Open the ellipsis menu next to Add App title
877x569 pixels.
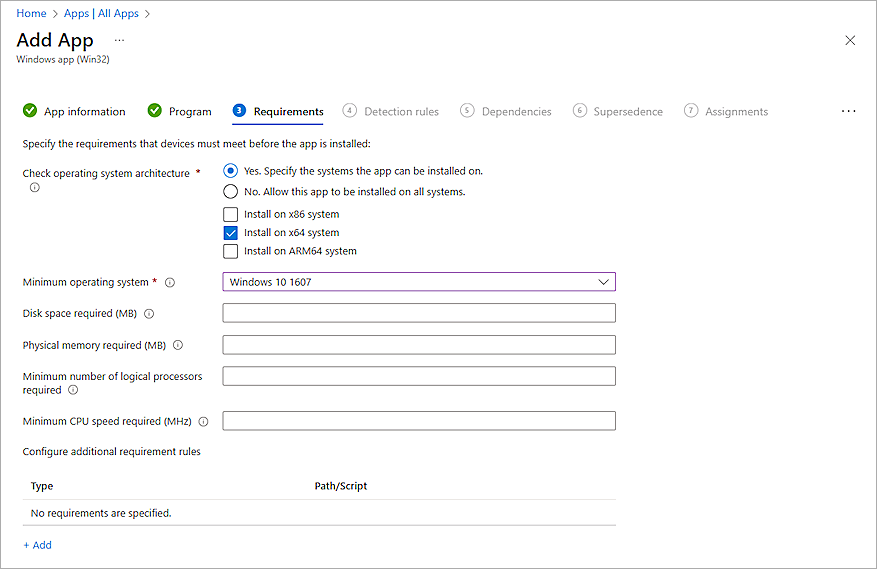[119, 40]
